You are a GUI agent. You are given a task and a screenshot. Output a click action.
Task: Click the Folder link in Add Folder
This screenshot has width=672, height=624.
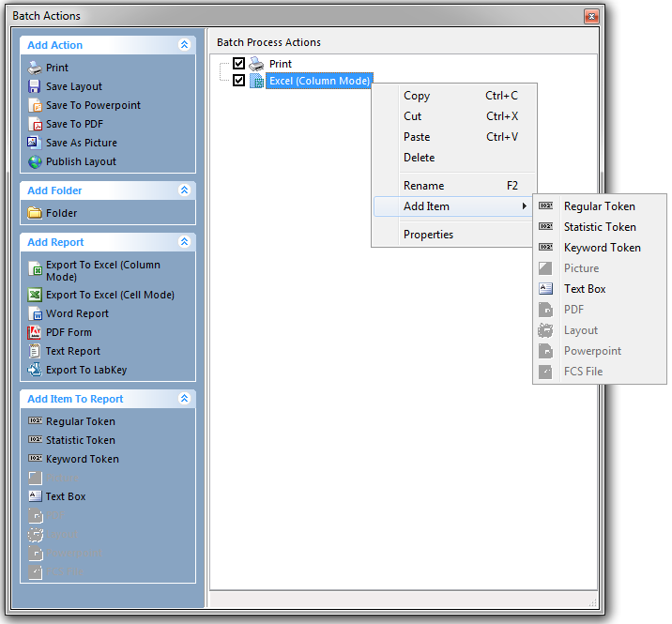point(62,213)
